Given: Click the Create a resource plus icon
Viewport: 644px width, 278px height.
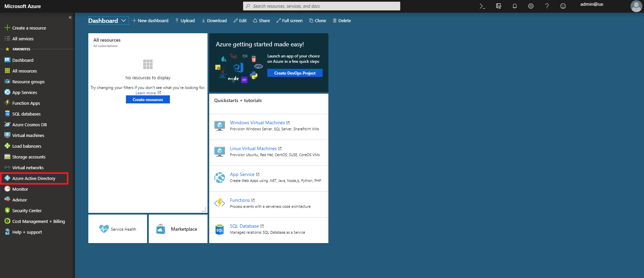Looking at the screenshot, I should pos(7,28).
